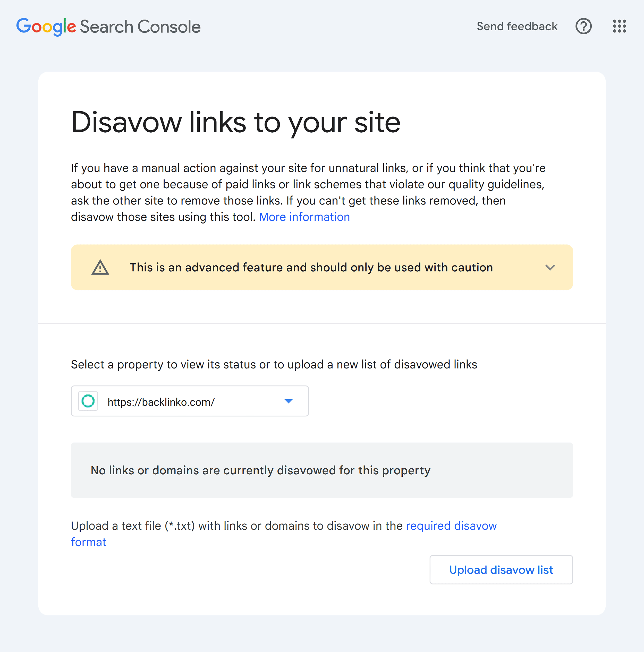Open the Google apps launcher grid
The height and width of the screenshot is (652, 644).
[619, 26]
